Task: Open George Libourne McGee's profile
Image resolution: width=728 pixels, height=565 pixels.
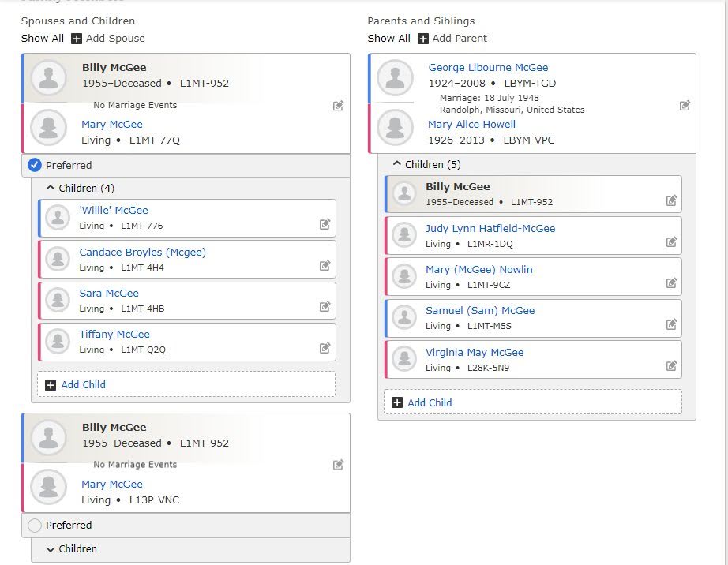Action: coord(488,67)
